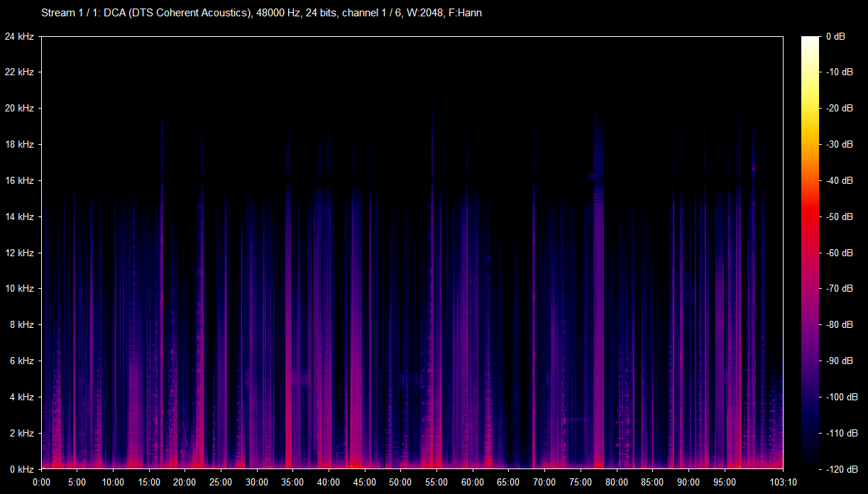This screenshot has width=868, height=494.
Task: Click the 75:00 time axis marker
Action: click(x=580, y=481)
